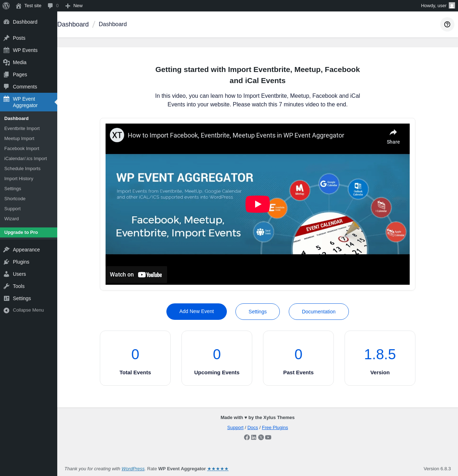This screenshot has width=458, height=476.
Task: Select Support in the sidebar submenu
Action: point(29,209)
